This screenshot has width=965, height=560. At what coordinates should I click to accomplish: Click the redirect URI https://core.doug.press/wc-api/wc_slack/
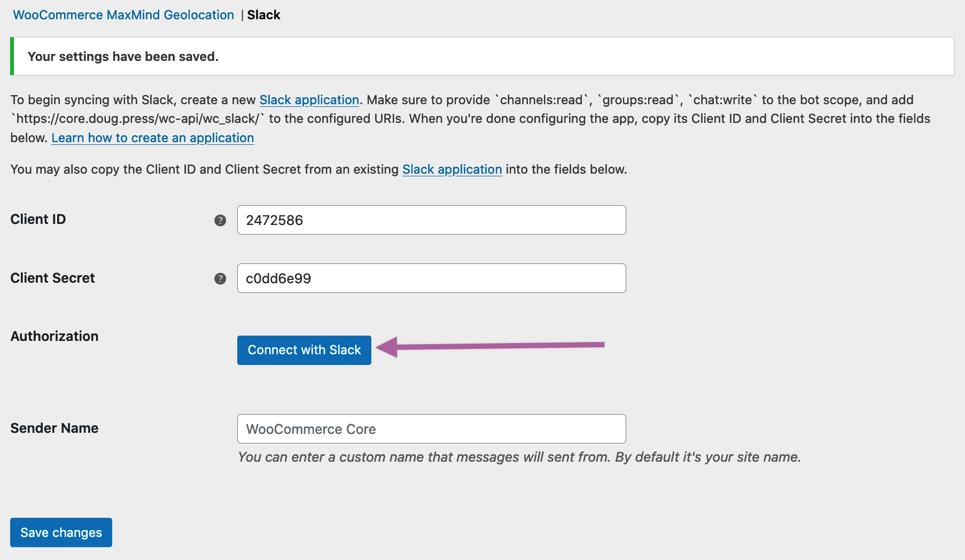coord(137,119)
